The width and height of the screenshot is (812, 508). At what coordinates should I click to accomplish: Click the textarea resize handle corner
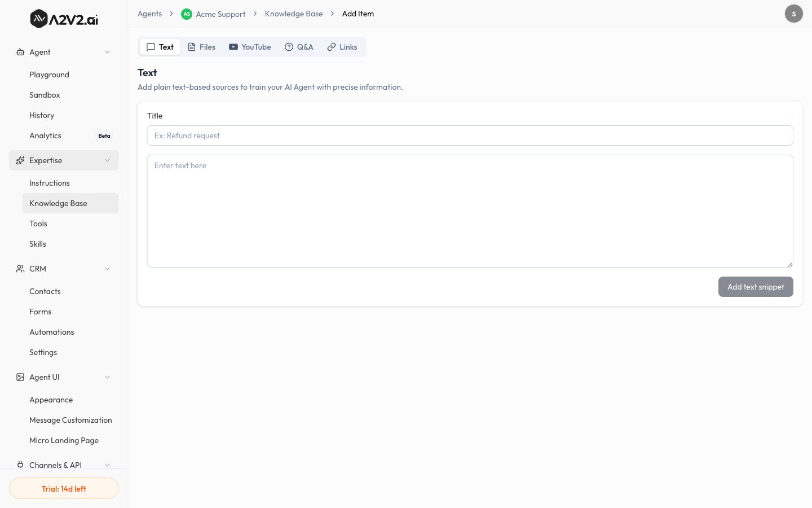(x=790, y=264)
